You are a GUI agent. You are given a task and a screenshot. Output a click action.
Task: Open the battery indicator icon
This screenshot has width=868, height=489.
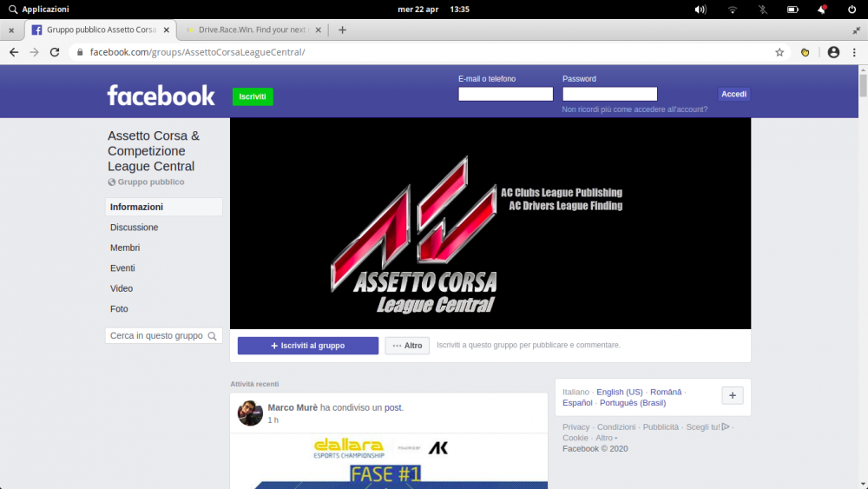click(x=792, y=10)
